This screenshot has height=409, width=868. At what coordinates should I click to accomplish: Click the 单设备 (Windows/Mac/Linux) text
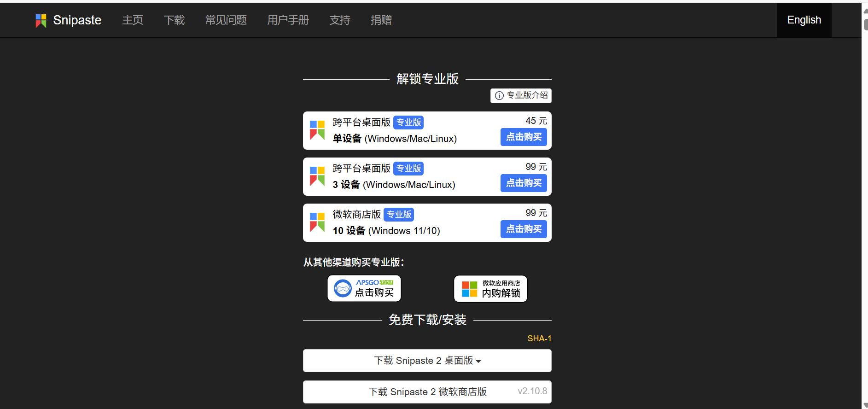pyautogui.click(x=395, y=139)
